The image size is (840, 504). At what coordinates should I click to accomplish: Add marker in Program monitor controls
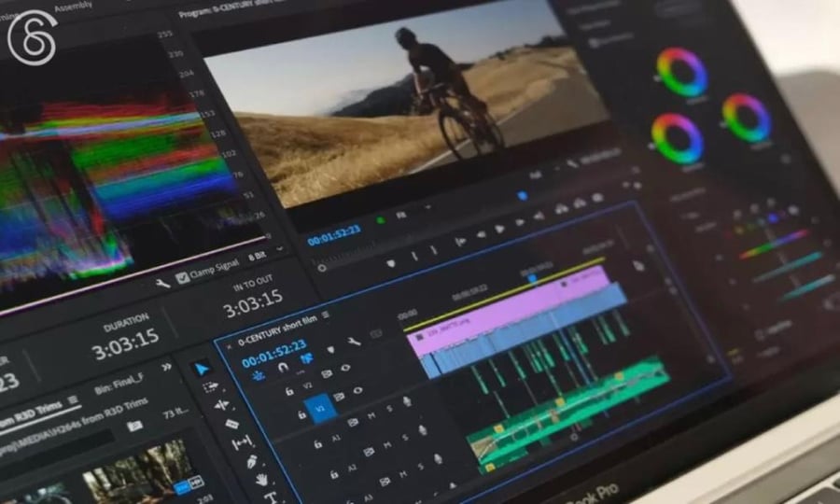(391, 263)
